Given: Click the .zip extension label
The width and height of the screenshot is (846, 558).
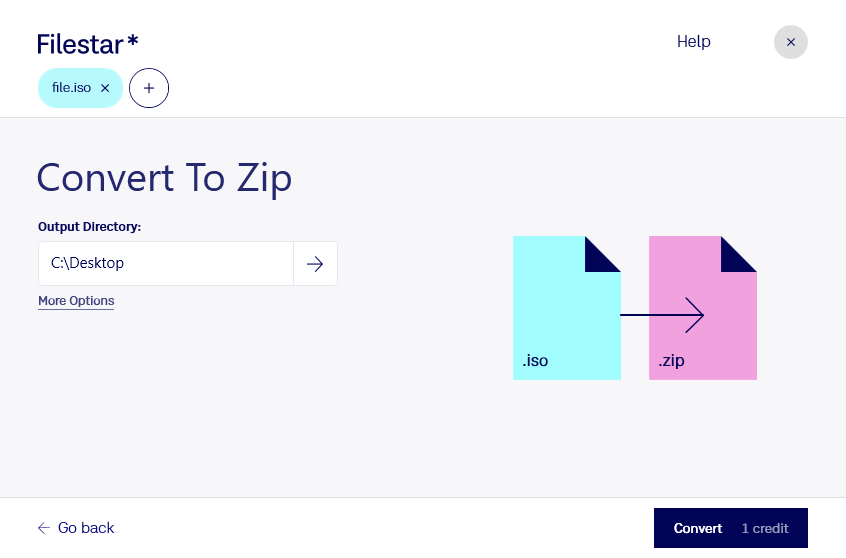Looking at the screenshot, I should pyautogui.click(x=671, y=360).
